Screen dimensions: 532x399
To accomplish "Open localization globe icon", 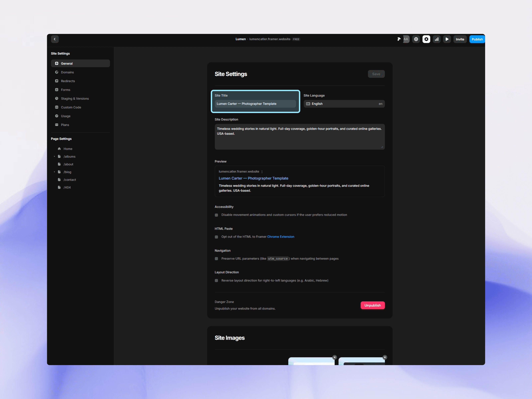I will click(x=416, y=39).
